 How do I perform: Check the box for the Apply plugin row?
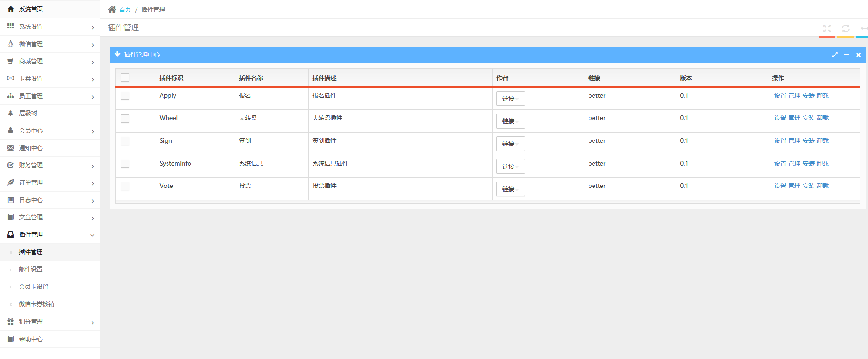pyautogui.click(x=125, y=96)
